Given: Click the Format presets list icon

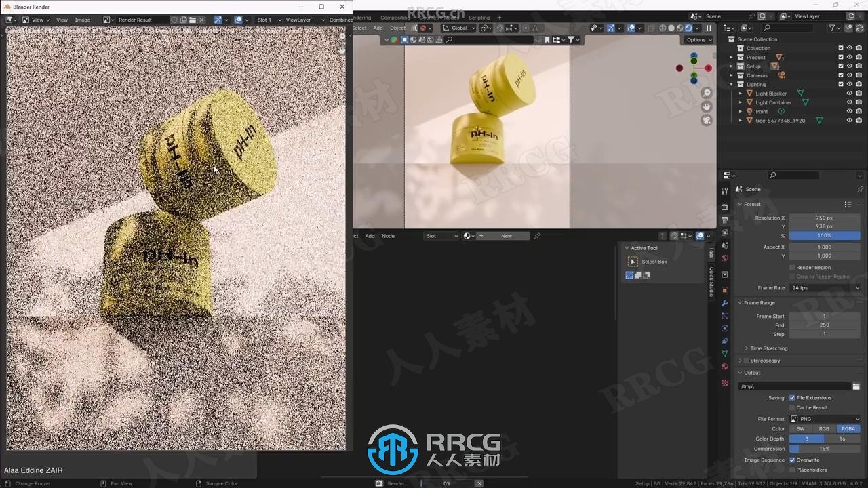Looking at the screenshot, I should [848, 204].
